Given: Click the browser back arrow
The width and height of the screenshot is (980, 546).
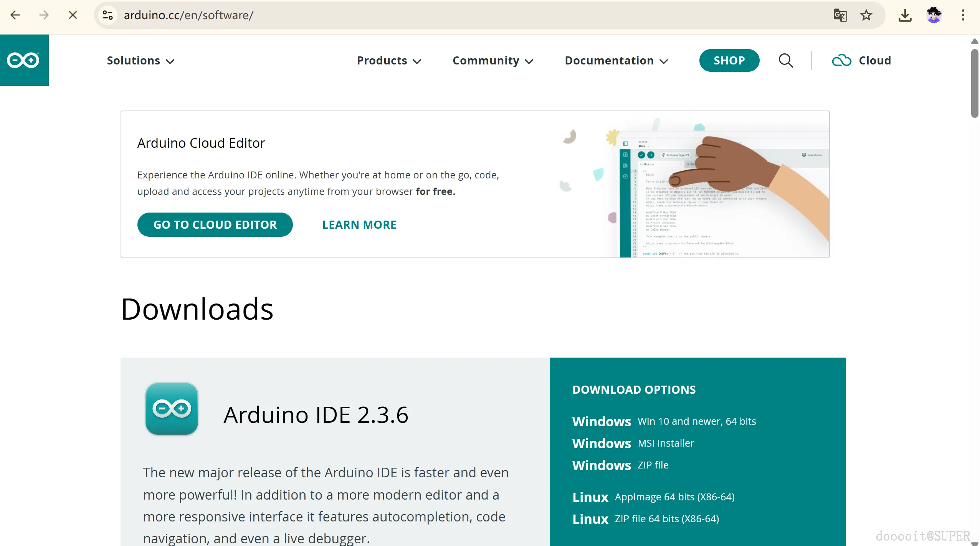Looking at the screenshot, I should coord(15,15).
